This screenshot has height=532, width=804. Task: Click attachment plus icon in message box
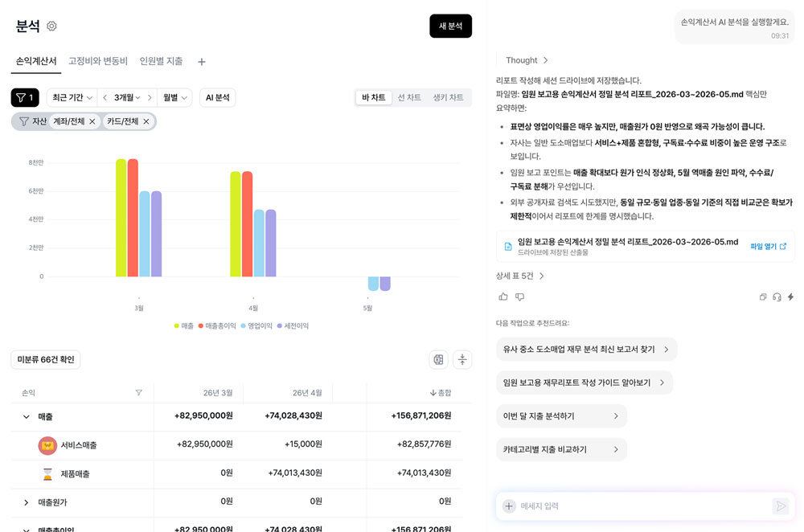click(x=509, y=505)
